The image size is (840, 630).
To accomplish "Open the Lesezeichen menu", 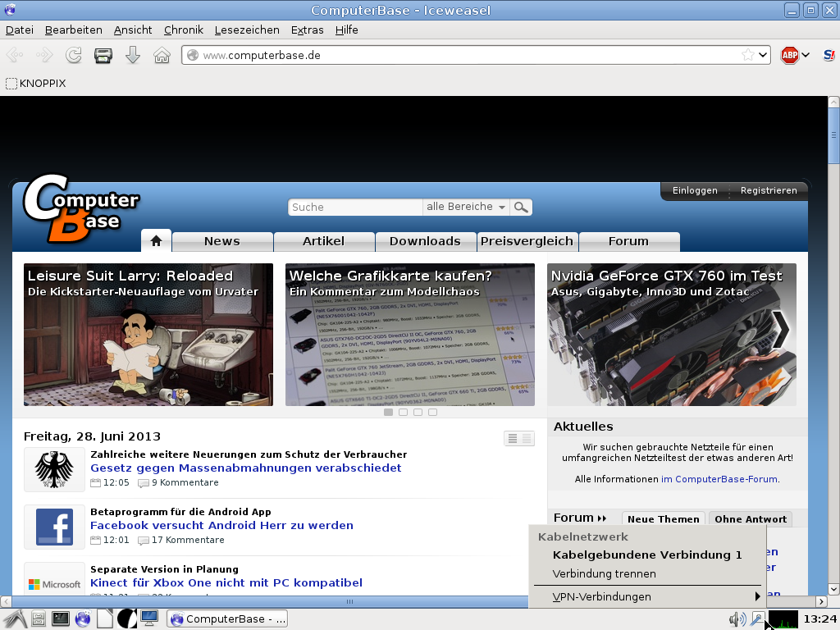I will 247,30.
